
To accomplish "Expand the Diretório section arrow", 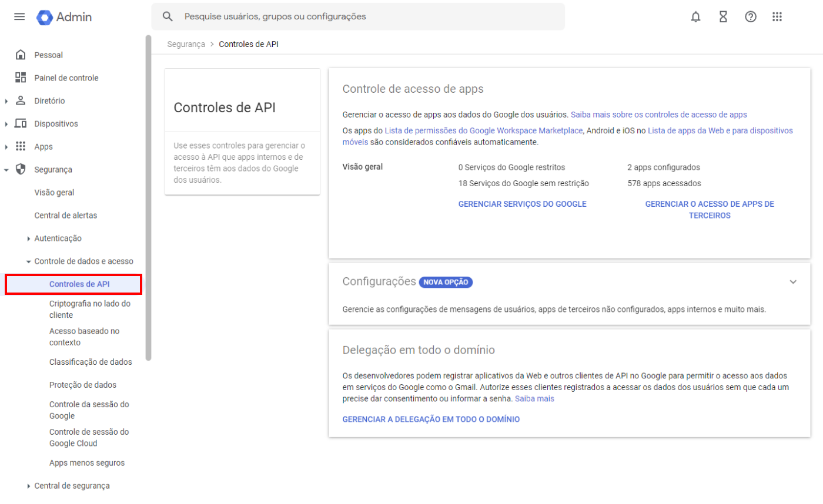I will (x=6, y=101).
